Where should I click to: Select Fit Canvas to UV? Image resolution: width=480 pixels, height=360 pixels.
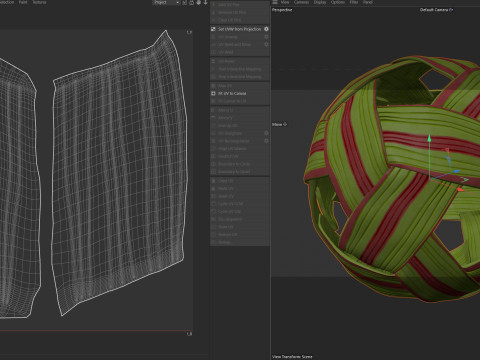[239, 101]
